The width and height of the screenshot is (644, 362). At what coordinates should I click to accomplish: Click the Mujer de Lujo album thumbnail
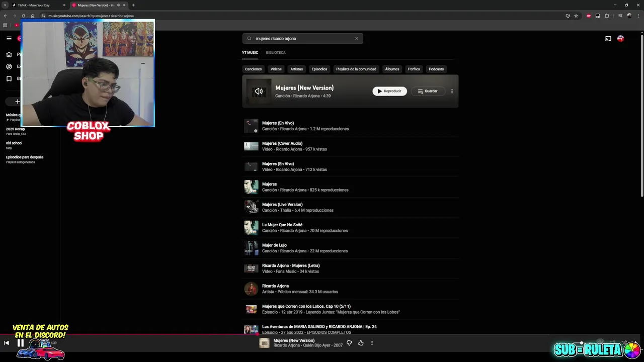pos(251,248)
